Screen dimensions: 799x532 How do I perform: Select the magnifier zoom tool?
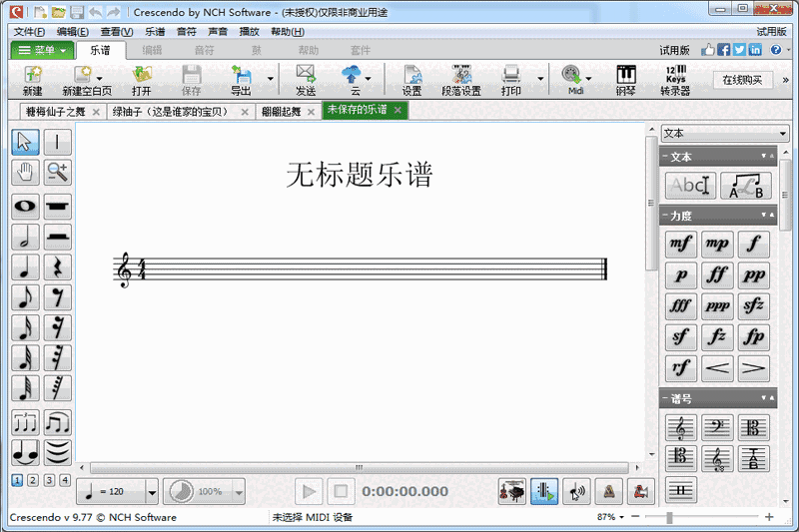coord(58,172)
